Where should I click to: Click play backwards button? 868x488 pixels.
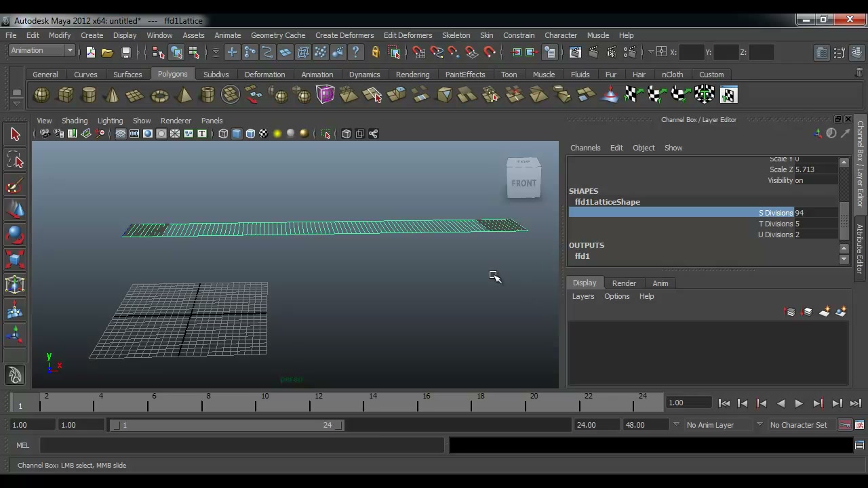point(781,403)
